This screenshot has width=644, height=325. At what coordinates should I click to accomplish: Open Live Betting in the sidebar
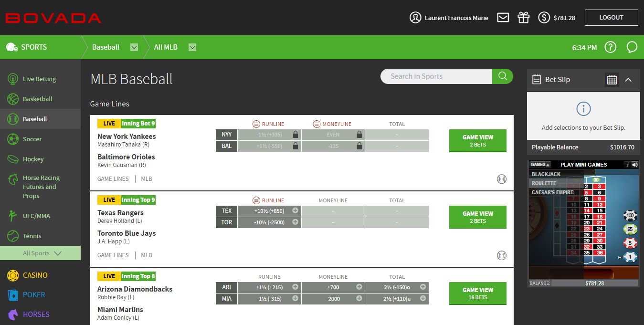[x=40, y=79]
